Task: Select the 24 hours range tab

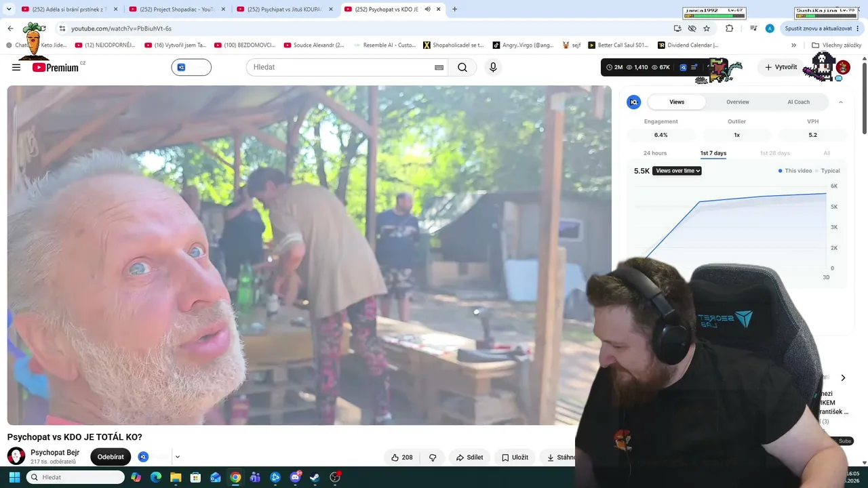Action: coord(655,153)
